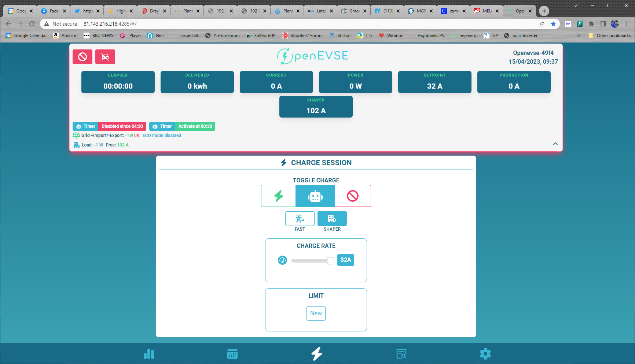Expand the hidden bookmarks overflow chevron
Image resolution: width=635 pixels, height=364 pixels.
(579, 36)
